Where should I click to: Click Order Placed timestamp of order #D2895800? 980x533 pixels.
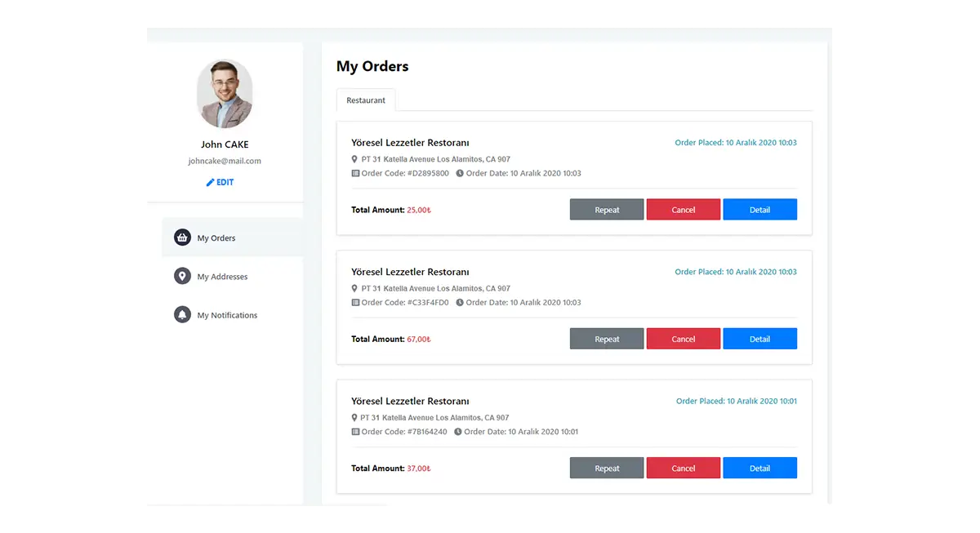click(736, 143)
